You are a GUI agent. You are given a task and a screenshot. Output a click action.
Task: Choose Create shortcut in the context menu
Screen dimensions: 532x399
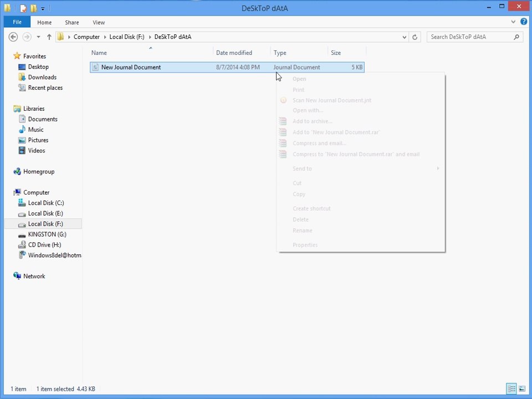click(361, 209)
